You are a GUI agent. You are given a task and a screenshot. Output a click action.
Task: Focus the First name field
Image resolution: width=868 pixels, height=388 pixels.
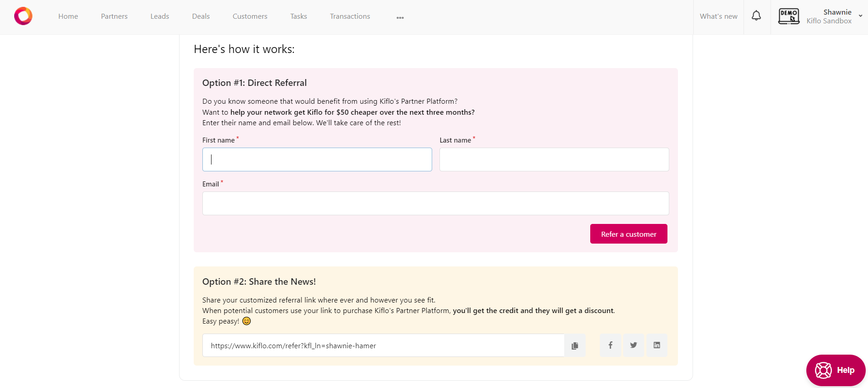coord(317,159)
